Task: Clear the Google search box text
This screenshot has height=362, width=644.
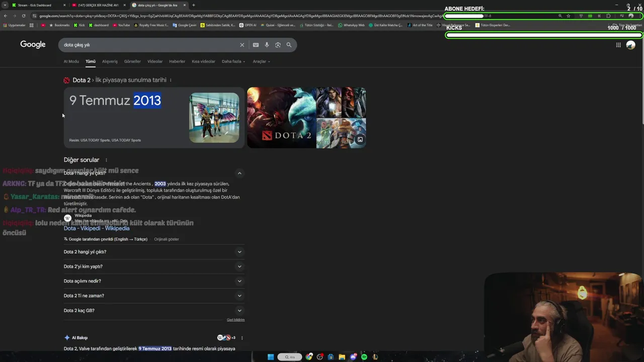Action: (x=242, y=45)
